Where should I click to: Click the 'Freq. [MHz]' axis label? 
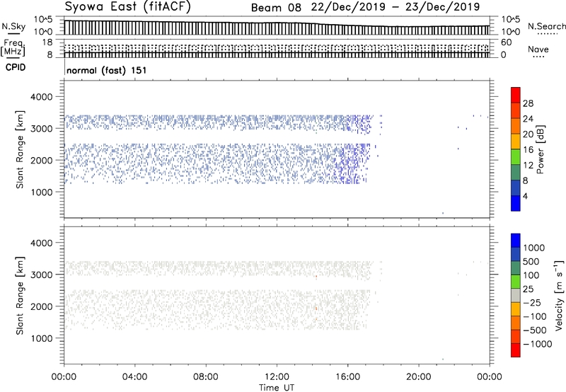[13, 47]
